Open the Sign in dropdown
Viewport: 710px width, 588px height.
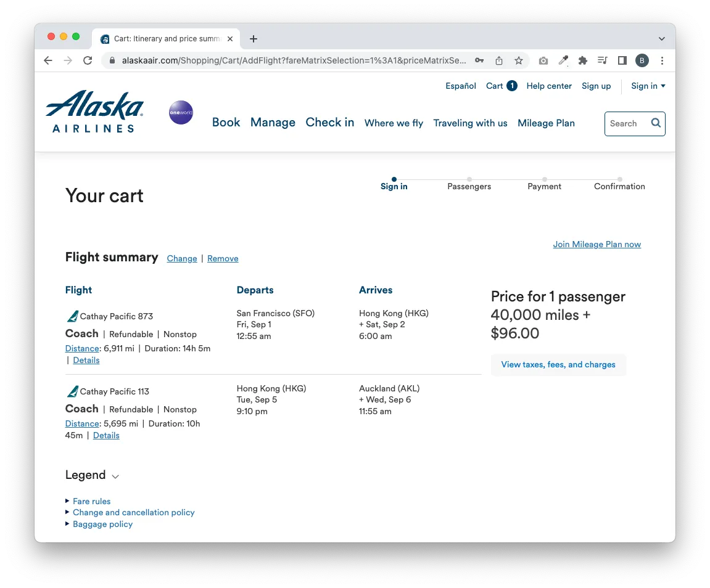648,86
